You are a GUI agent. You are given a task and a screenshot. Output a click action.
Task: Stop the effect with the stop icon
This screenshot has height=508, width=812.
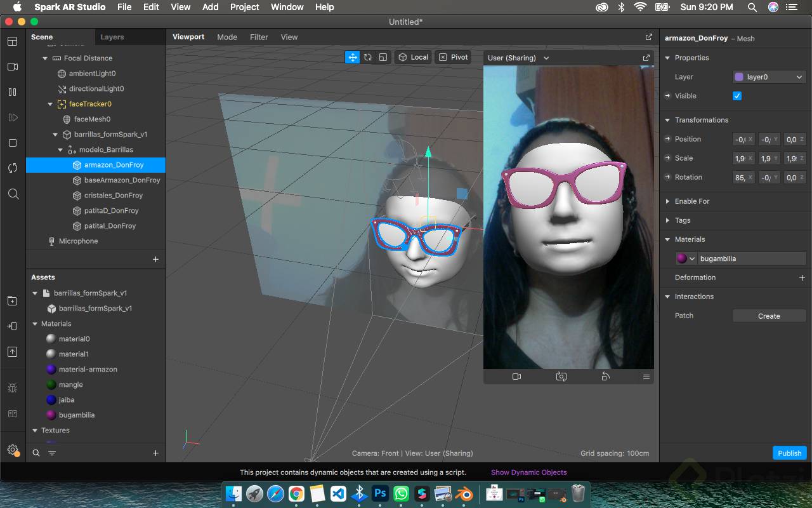point(13,143)
